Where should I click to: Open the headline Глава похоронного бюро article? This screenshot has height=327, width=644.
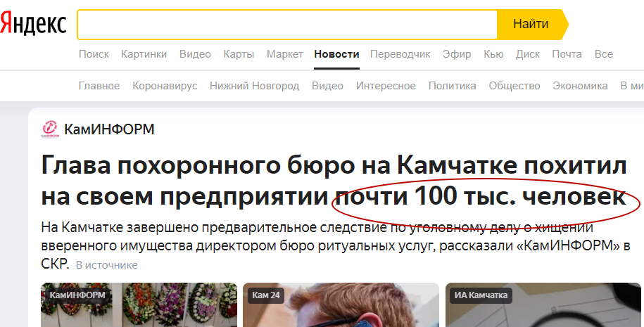point(334,181)
